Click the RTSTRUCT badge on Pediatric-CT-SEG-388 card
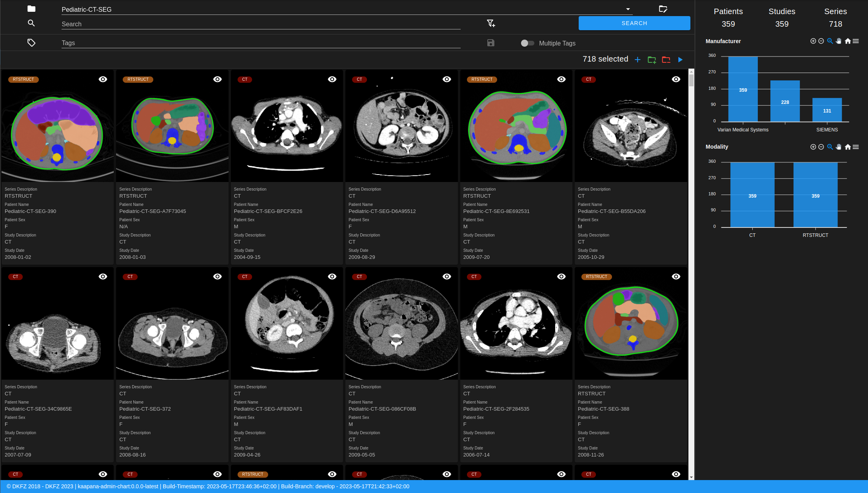Screen dimensions: 868x493 click(x=597, y=277)
